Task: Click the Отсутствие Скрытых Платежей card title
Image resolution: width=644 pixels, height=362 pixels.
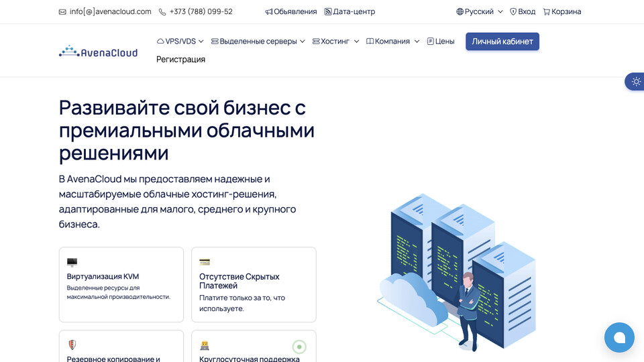Action: [x=239, y=281]
